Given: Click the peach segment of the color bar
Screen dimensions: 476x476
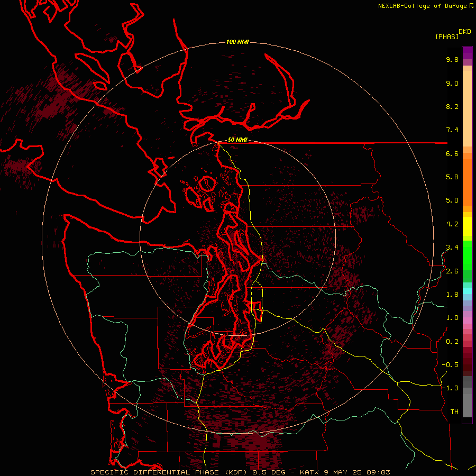Looking at the screenshot, I should point(467,108).
